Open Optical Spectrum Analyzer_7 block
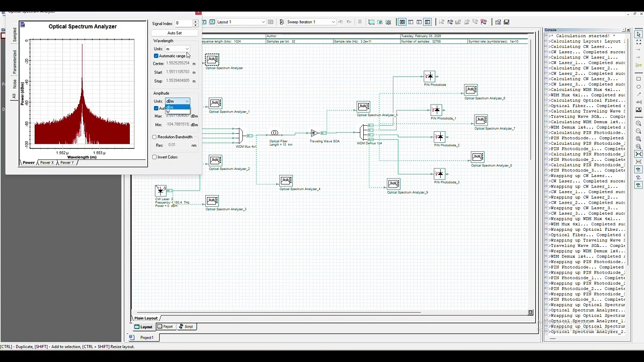 [481, 120]
